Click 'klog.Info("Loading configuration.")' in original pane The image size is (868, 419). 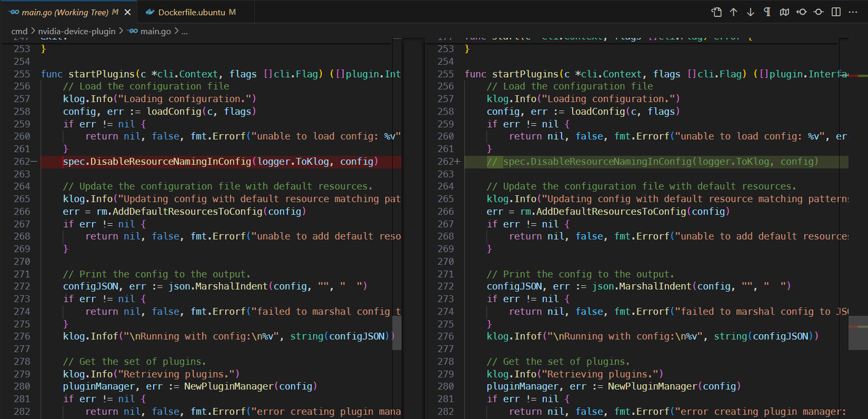tap(160, 99)
